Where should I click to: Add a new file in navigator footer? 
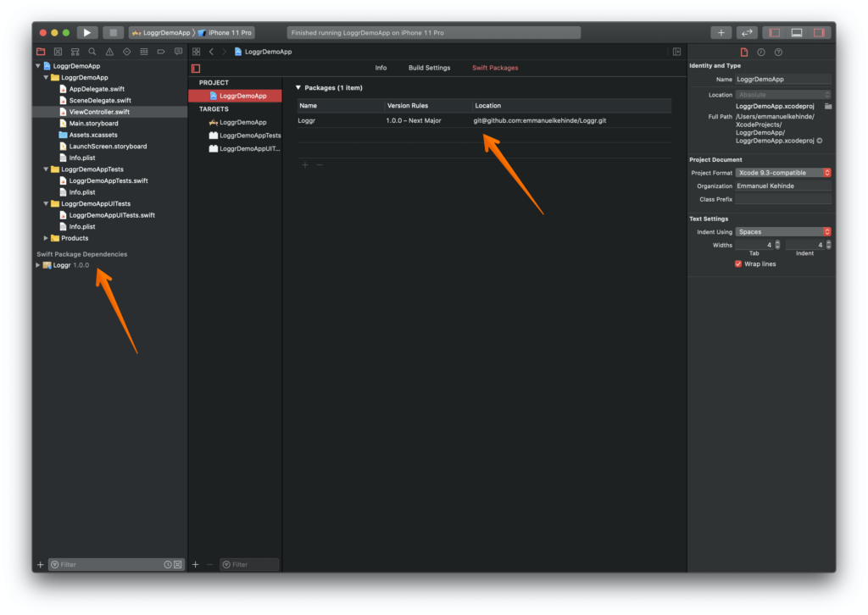coord(41,565)
